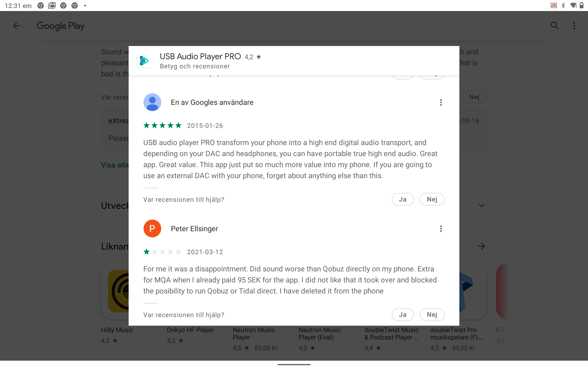Viewport: 588px width, 368px height.
Task: Tap one-star rating on 2021-03-12 review
Action: [162, 252]
